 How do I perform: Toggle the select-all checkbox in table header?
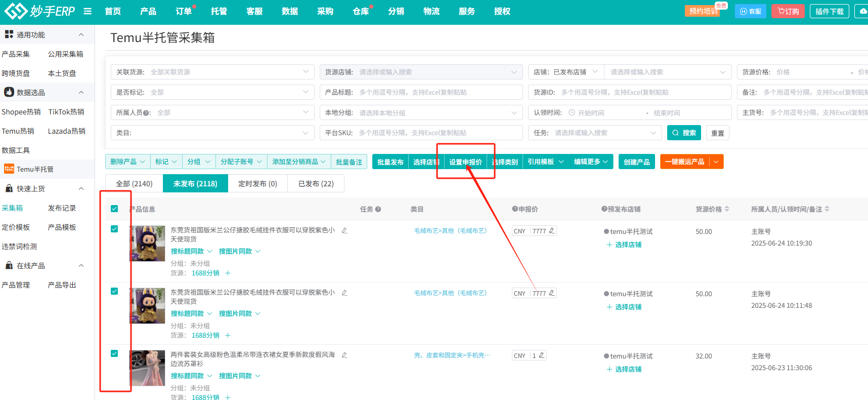tap(114, 209)
